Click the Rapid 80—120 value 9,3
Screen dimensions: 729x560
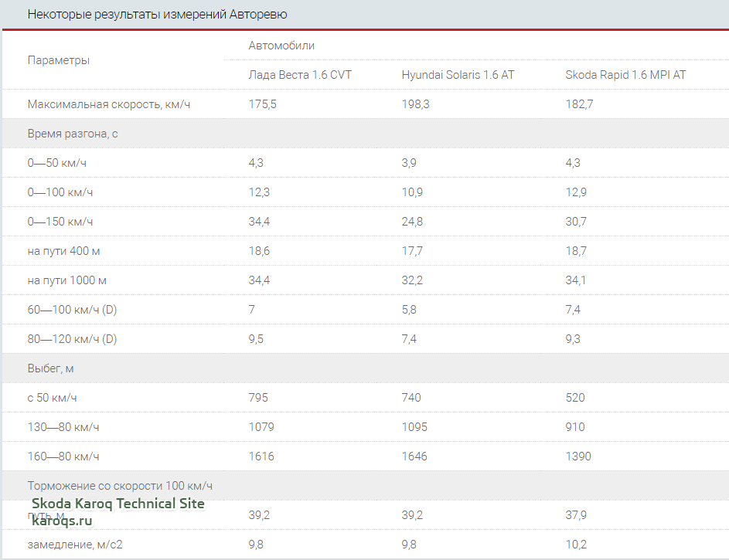coord(572,339)
